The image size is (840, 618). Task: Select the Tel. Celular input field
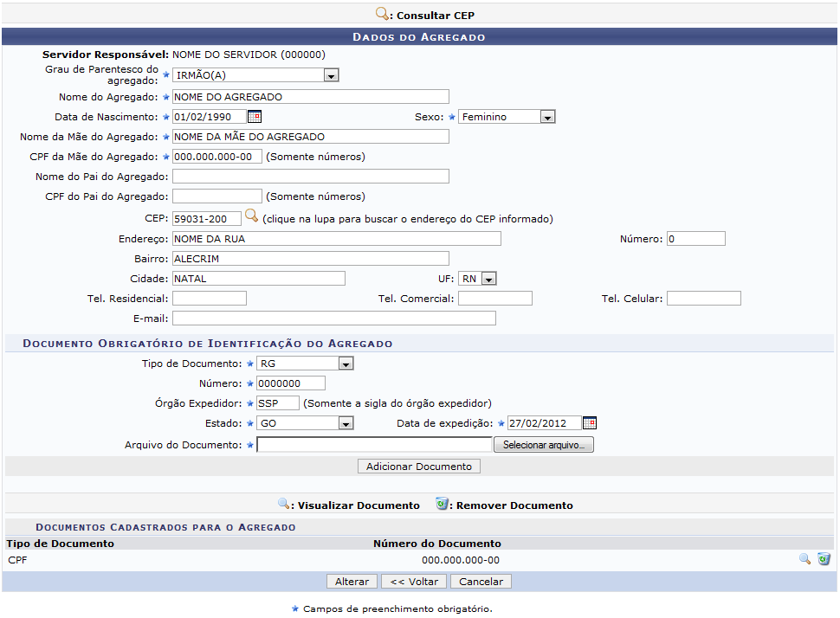[x=703, y=299]
